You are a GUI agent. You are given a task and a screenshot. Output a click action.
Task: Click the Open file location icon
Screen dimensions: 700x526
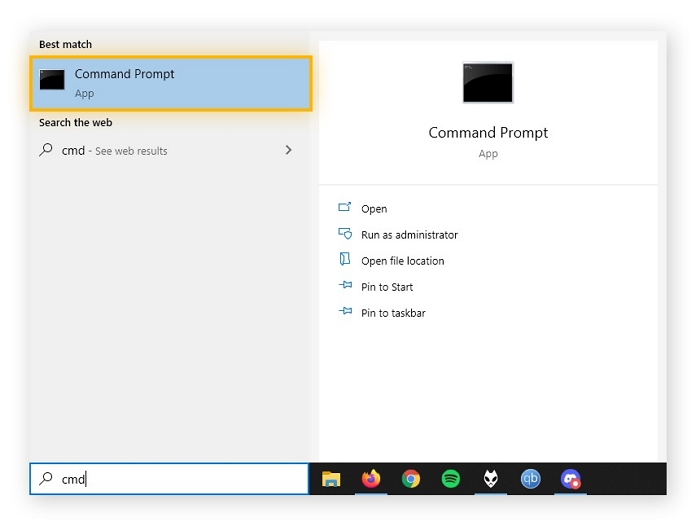coord(345,259)
